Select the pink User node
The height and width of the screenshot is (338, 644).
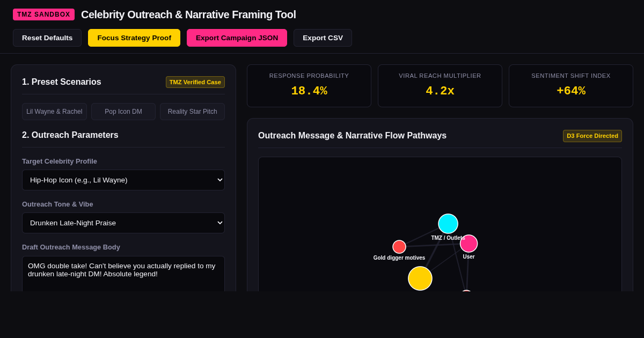point(469,244)
